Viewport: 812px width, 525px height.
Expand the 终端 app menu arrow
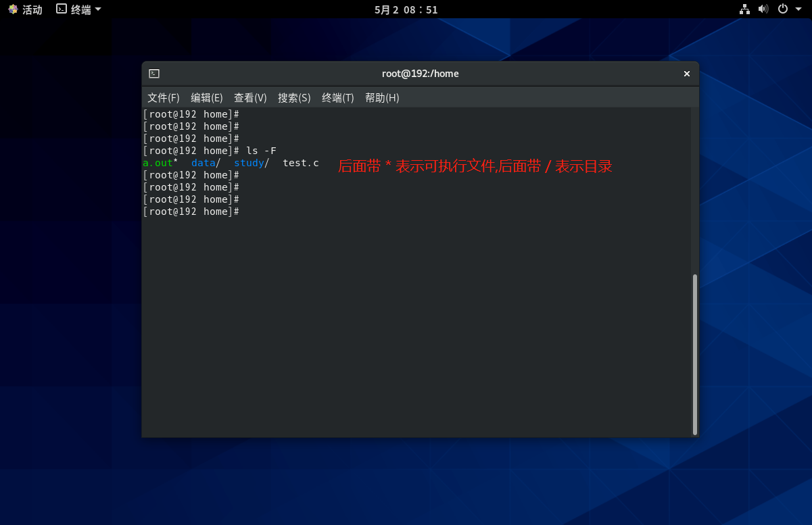click(x=98, y=9)
